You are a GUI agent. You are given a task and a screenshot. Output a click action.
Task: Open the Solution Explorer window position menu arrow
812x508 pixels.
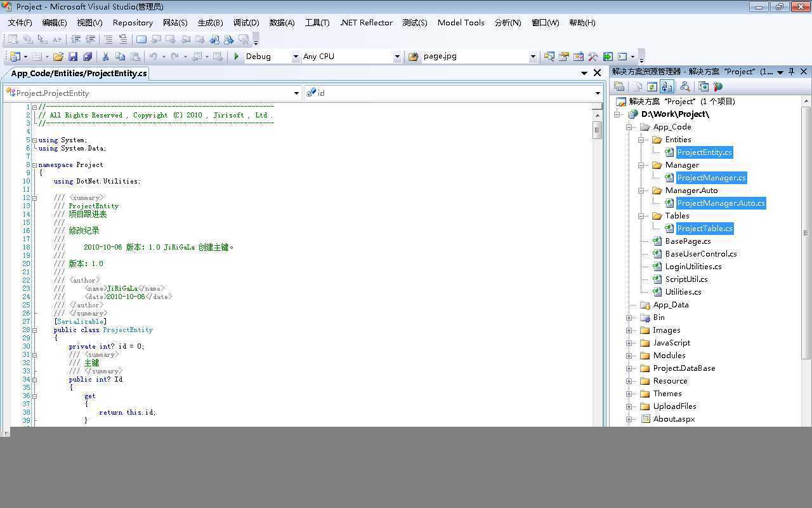click(780, 72)
